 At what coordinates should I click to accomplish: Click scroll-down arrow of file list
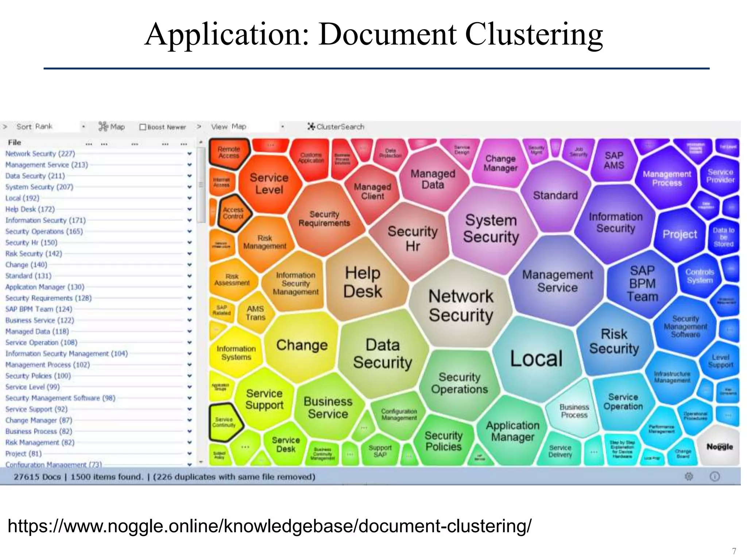(201, 462)
